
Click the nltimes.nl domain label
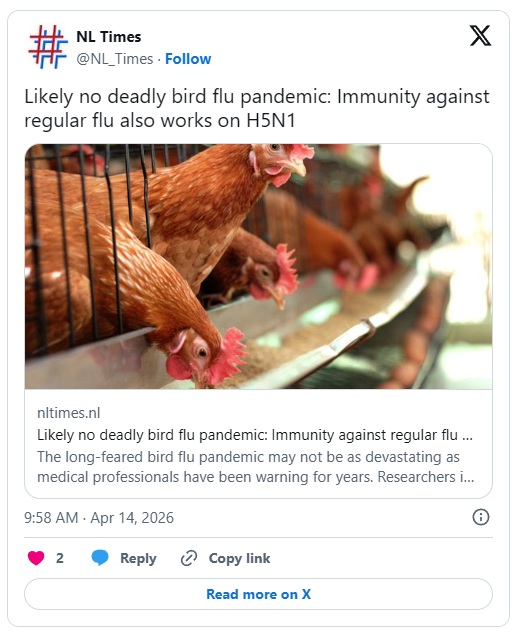click(x=68, y=413)
